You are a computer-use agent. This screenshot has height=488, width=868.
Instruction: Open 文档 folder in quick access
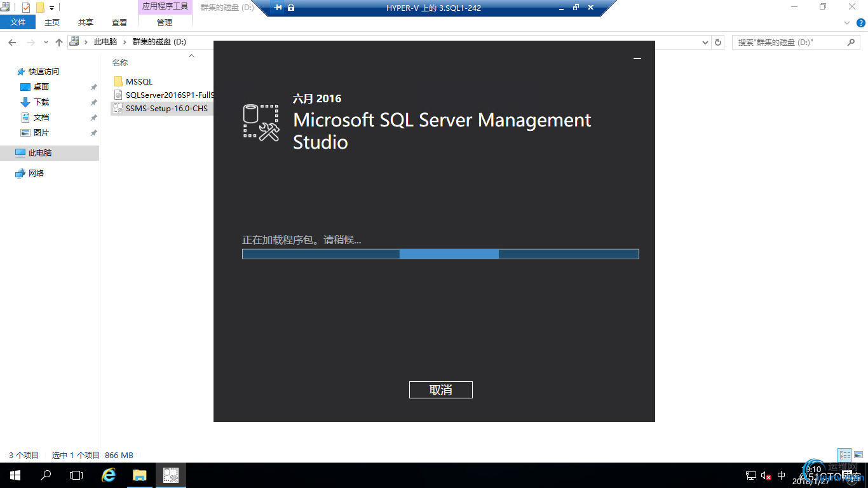(x=41, y=118)
